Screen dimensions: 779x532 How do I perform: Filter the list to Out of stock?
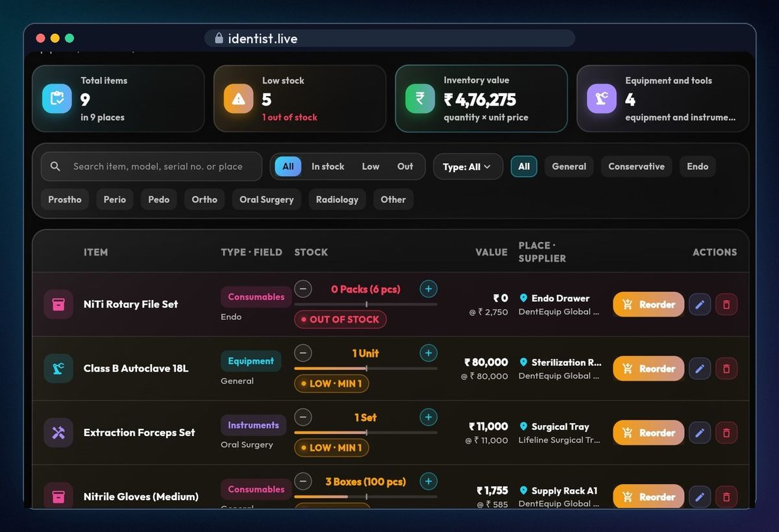coord(405,167)
